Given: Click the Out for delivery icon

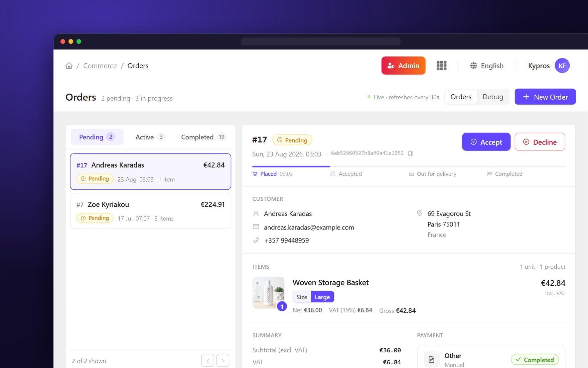Looking at the screenshot, I should pyautogui.click(x=411, y=174).
